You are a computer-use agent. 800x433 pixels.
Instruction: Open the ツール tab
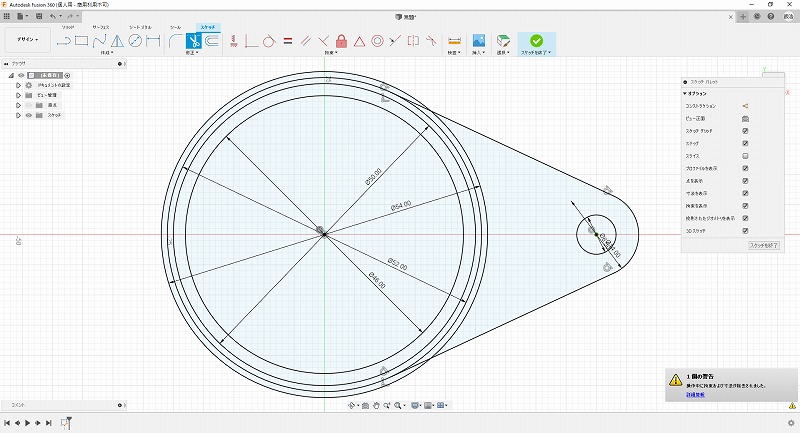click(176, 27)
